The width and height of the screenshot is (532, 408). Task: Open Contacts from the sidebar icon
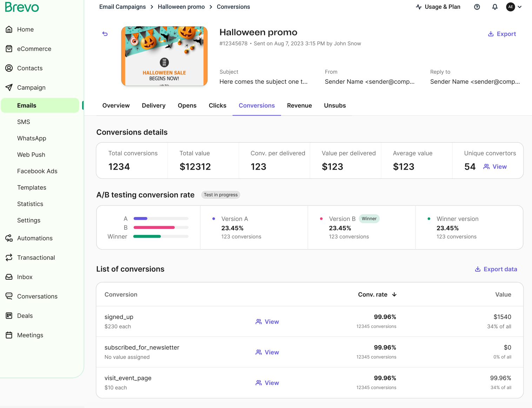tap(9, 68)
